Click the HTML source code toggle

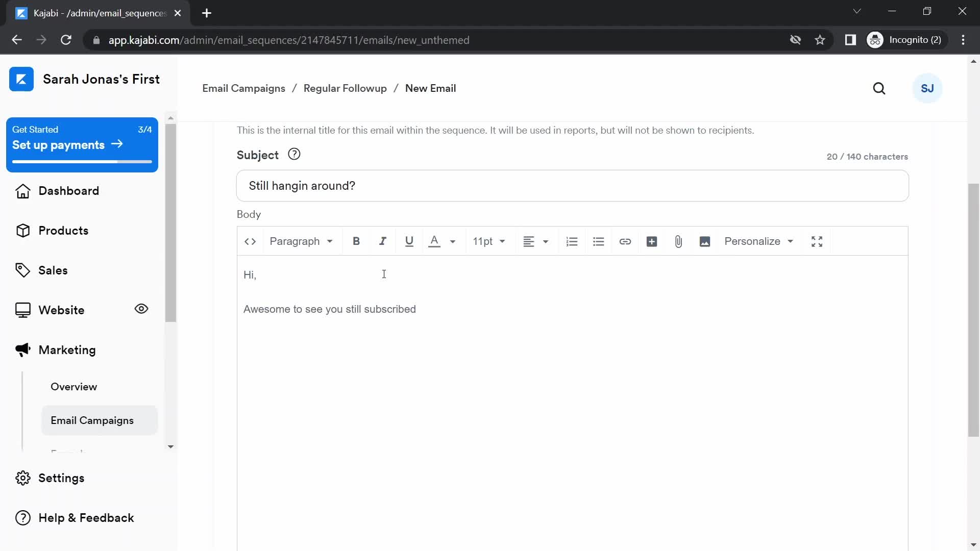click(x=250, y=241)
